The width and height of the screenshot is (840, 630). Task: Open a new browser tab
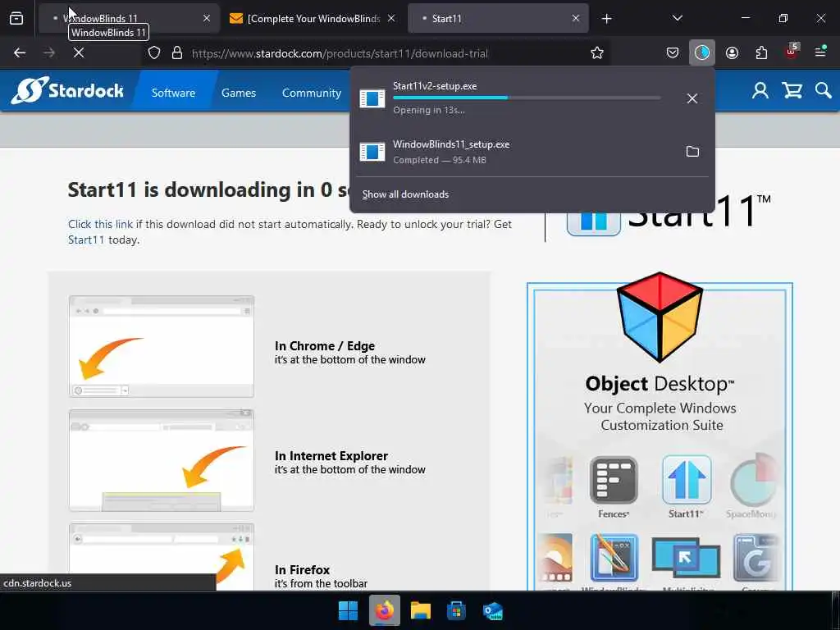(x=606, y=19)
